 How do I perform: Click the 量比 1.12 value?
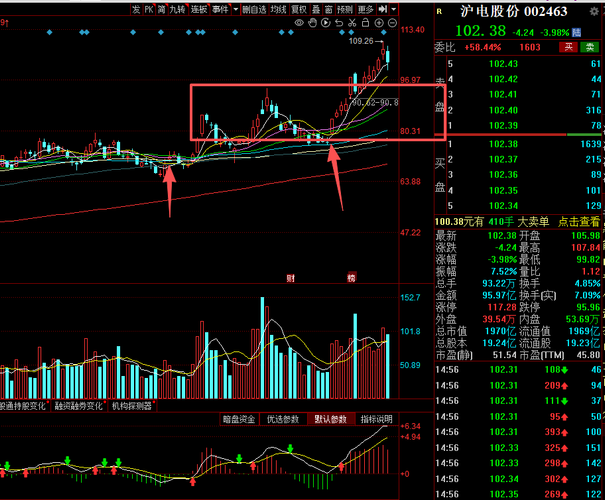click(x=591, y=272)
